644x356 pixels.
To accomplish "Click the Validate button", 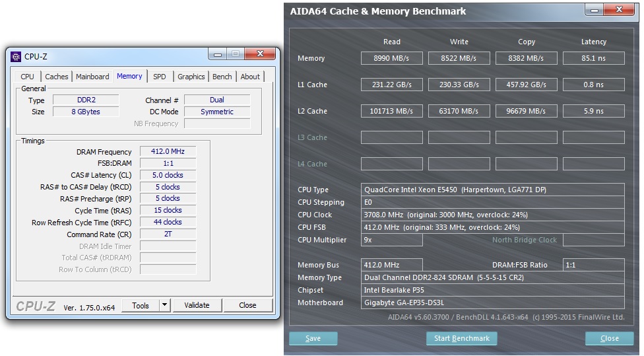I will (197, 305).
